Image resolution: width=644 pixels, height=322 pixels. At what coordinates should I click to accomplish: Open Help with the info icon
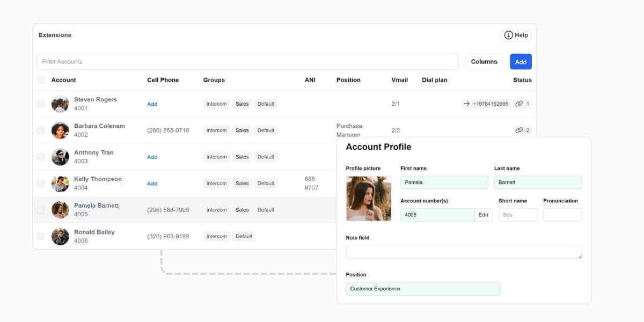pyautogui.click(x=516, y=35)
